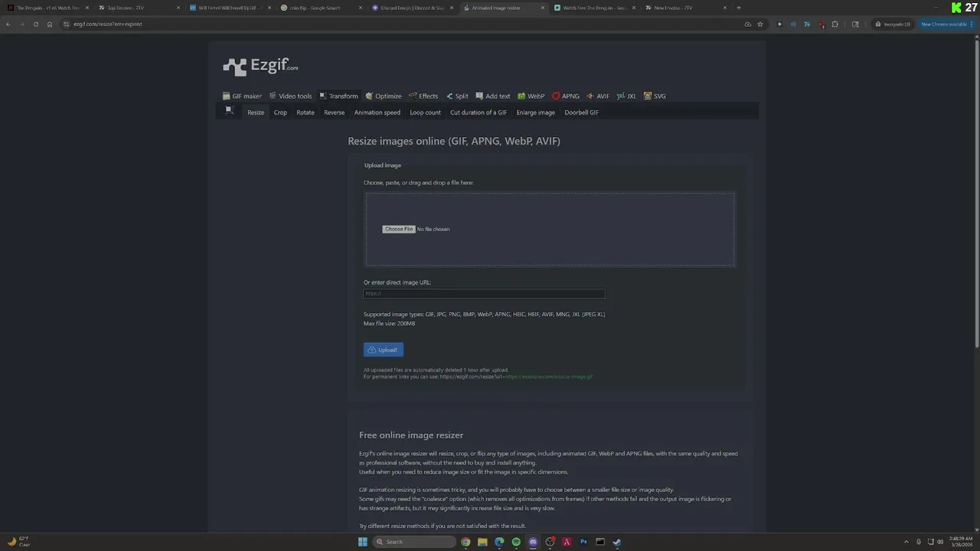Open Discord from the taskbar
This screenshot has width=980, height=551.
click(533, 542)
